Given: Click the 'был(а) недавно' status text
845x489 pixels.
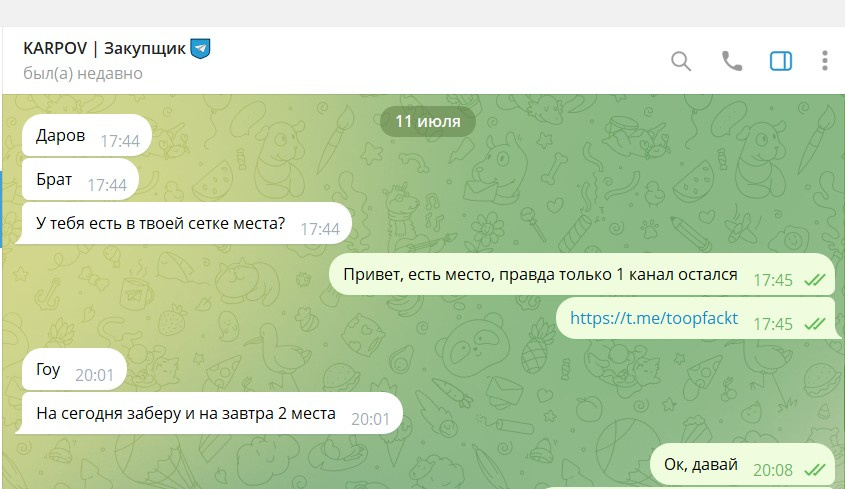Looking at the screenshot, I should [x=83, y=73].
